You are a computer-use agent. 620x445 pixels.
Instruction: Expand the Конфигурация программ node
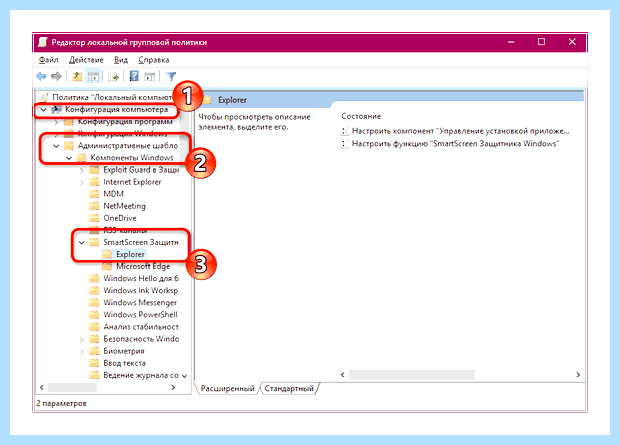56,122
